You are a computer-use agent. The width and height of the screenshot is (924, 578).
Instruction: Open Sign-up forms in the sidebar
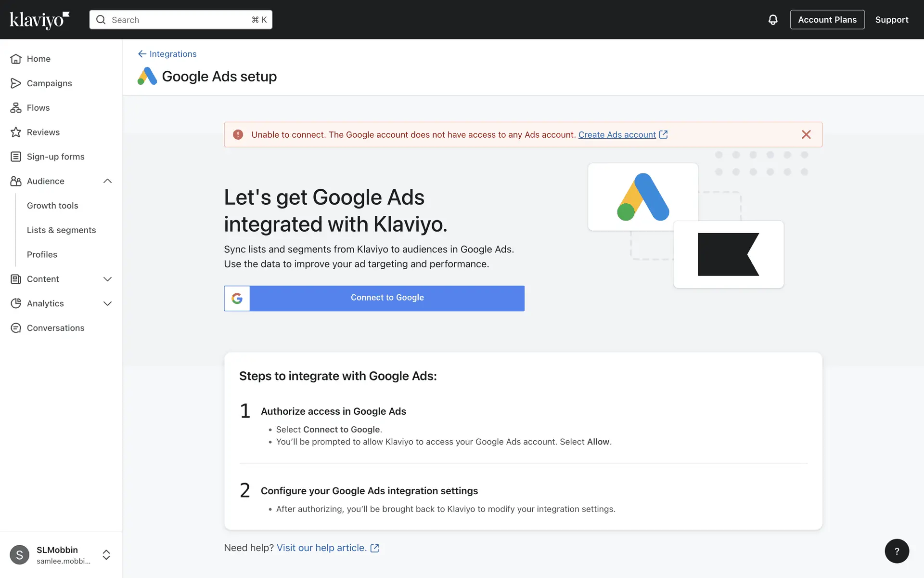pyautogui.click(x=55, y=157)
